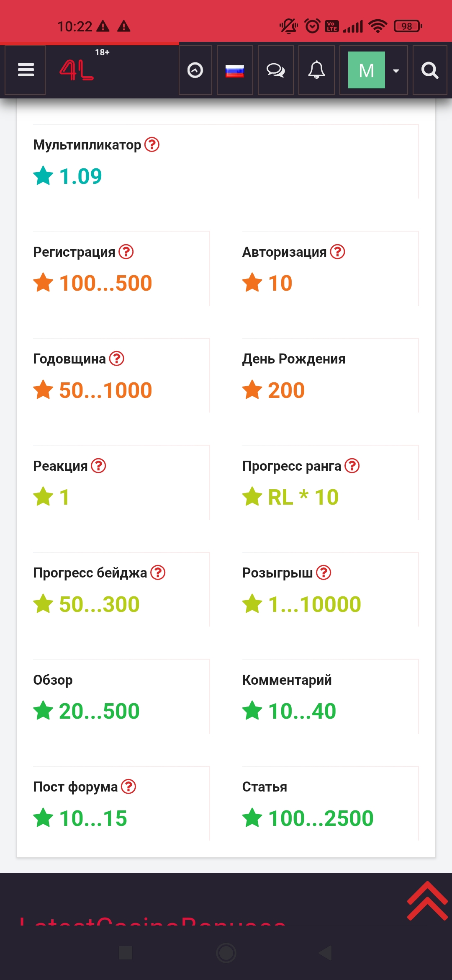Tap the scroll-to-top double chevron

427,900
